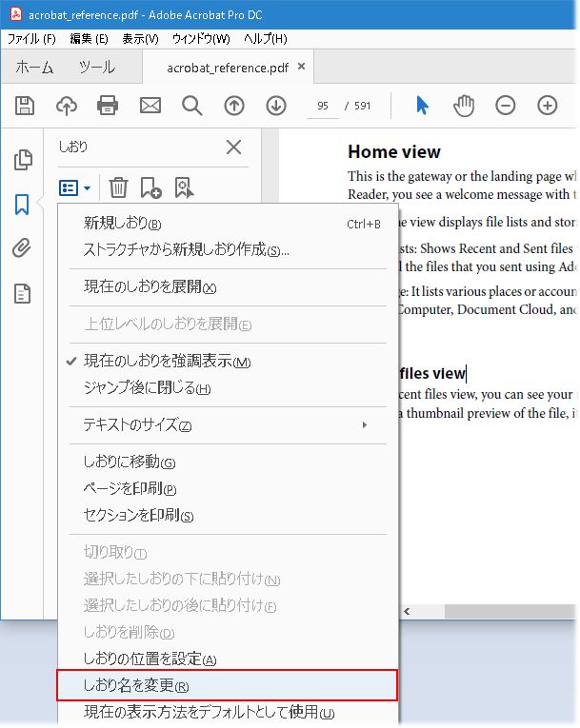The image size is (580, 728).
Task: Click the Save file floppy disk icon
Action: pos(25,106)
